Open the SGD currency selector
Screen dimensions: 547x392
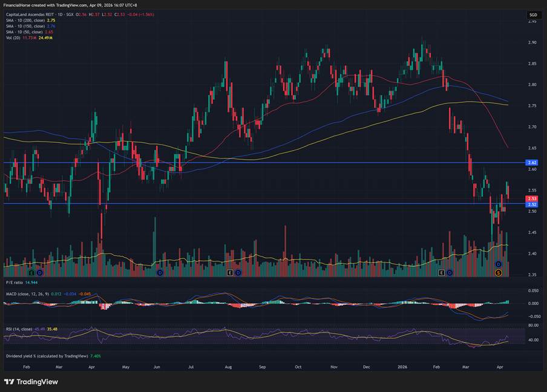pos(533,15)
